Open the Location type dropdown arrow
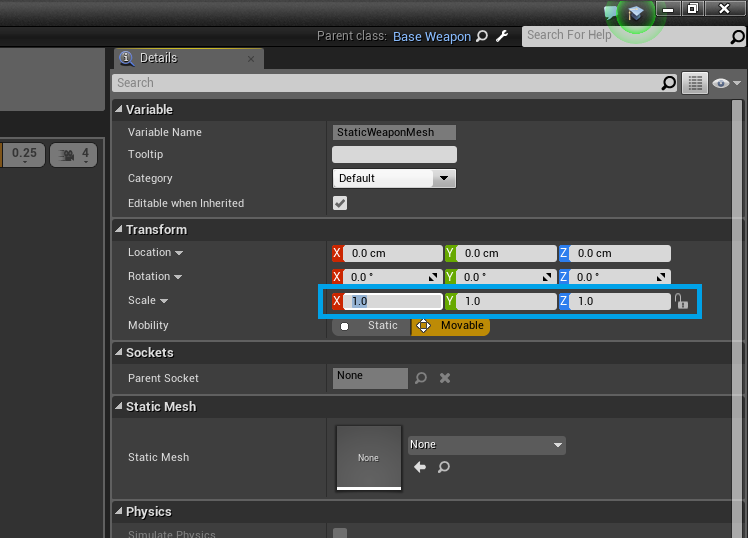 point(179,253)
